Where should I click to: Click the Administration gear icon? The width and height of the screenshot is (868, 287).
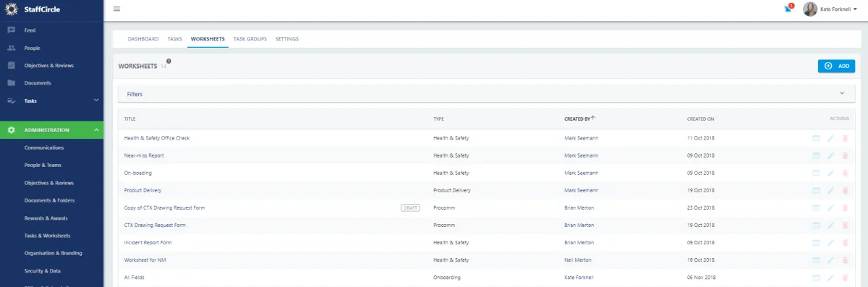[11, 130]
